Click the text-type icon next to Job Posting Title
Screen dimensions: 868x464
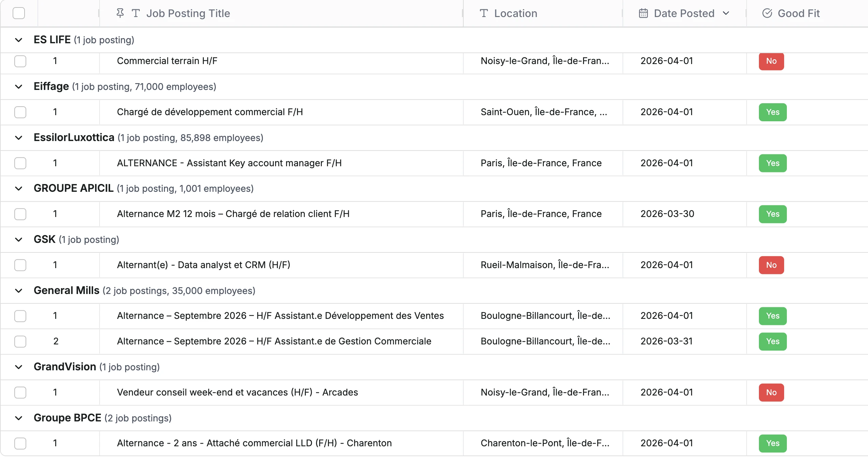(136, 13)
